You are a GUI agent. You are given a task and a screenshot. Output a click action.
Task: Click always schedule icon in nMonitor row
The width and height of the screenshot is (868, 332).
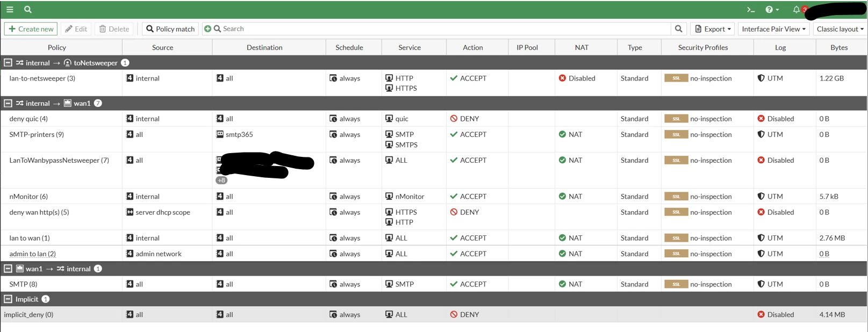[x=333, y=197]
